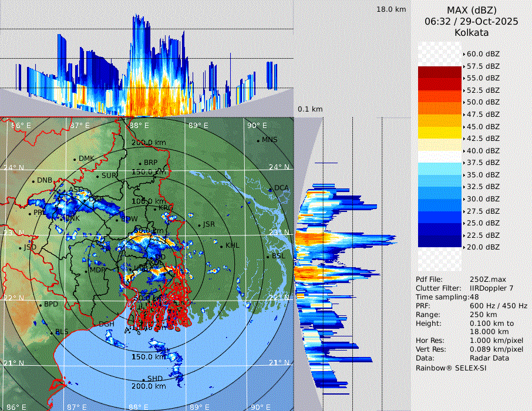Click the BRP station marker
Viewport: 532px width, 411px height.
pos(140,163)
